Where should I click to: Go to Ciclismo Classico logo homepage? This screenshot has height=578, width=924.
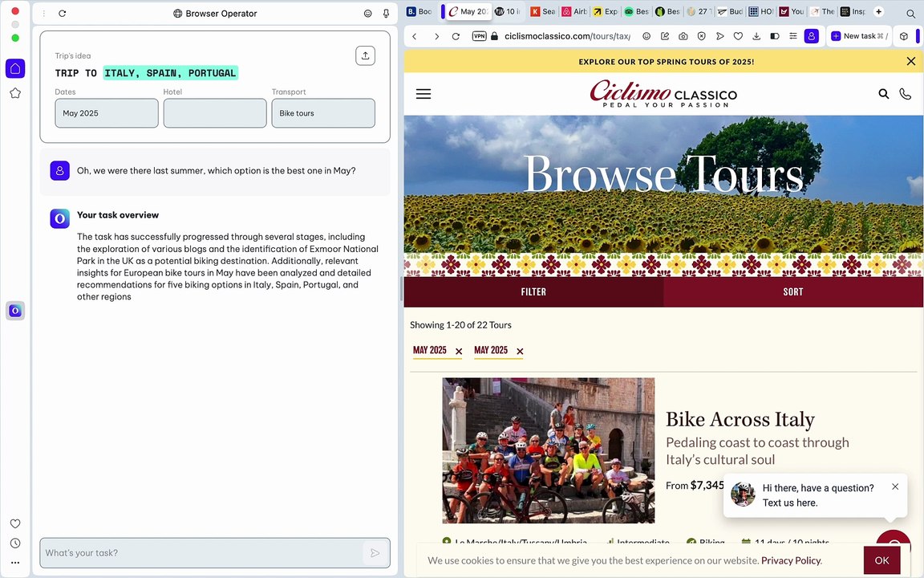(x=663, y=93)
